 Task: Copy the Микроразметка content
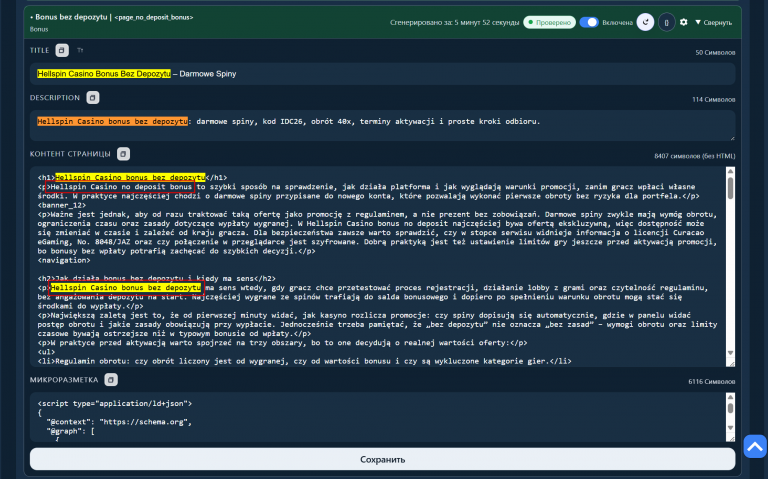[x=111, y=380]
